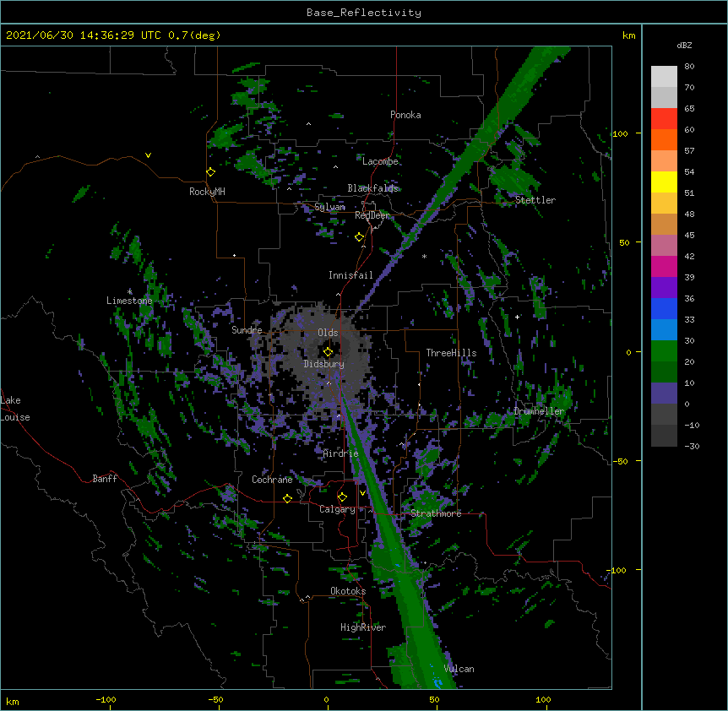The width and height of the screenshot is (728, 711).
Task: Click the km label at top right
Action: 629,35
